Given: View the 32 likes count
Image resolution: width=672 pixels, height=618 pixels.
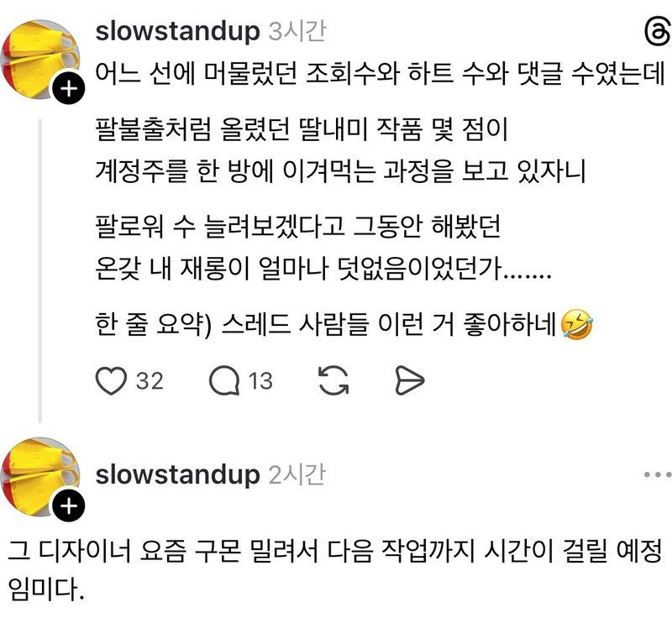Looking at the screenshot, I should point(150,380).
